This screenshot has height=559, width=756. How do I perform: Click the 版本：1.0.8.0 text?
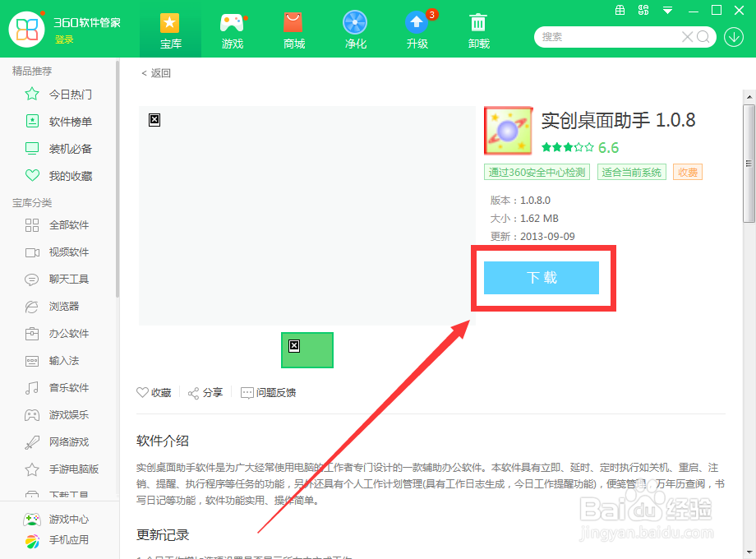(520, 200)
